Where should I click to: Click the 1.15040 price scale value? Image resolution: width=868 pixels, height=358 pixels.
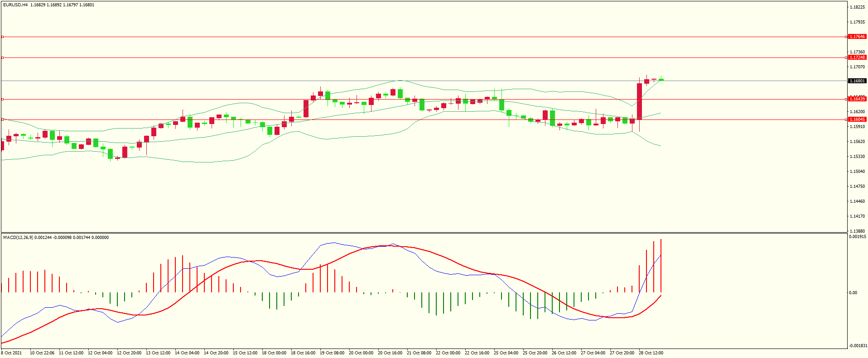coord(858,172)
